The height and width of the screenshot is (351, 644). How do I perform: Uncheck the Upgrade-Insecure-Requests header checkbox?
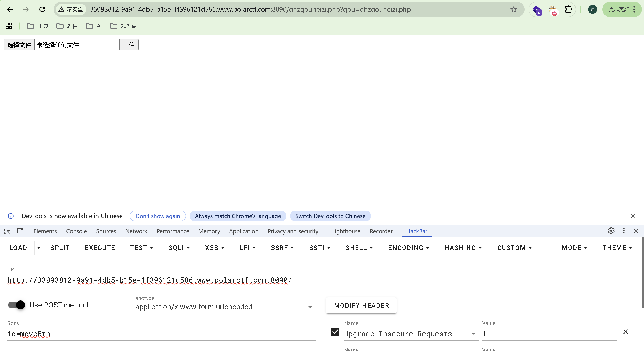335,332
